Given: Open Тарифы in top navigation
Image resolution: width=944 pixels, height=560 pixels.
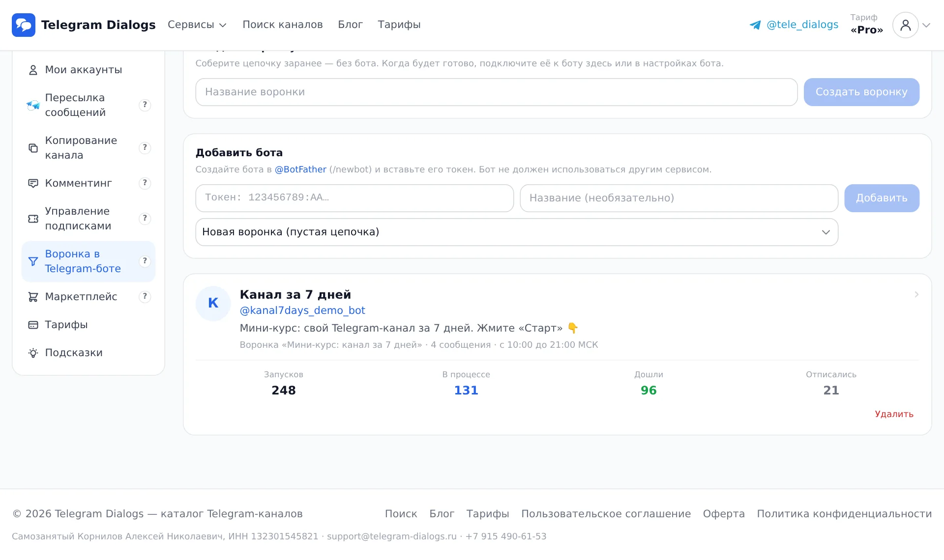Looking at the screenshot, I should pyautogui.click(x=399, y=25).
